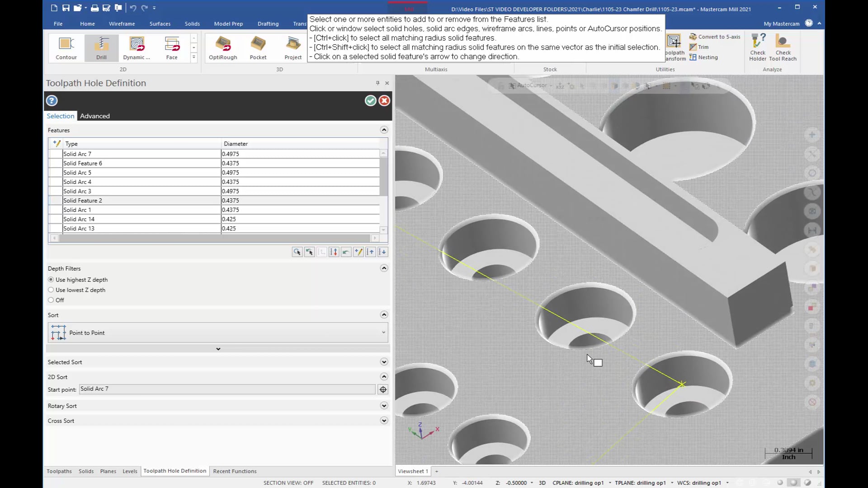
Task: Select the Contour toolpath icon
Action: point(66,48)
